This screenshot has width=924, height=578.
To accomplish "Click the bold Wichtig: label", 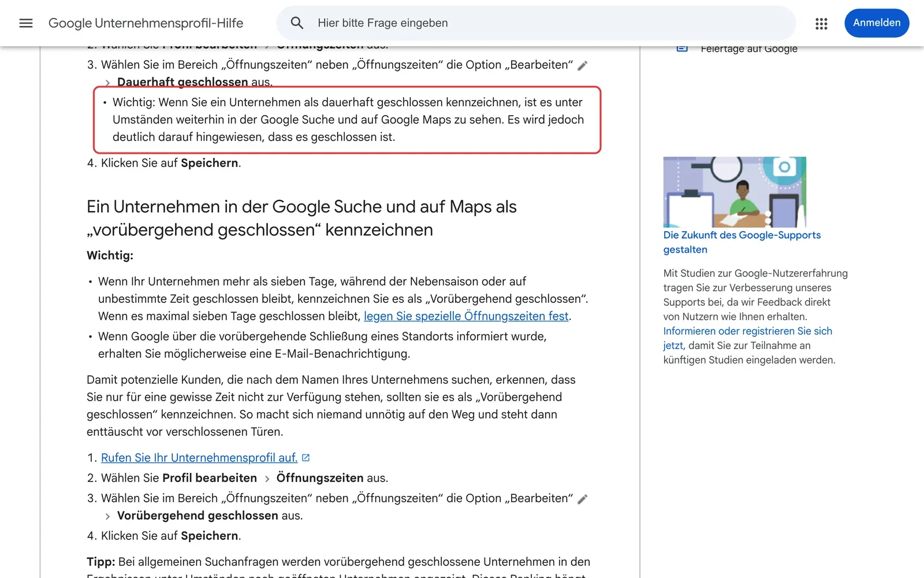I will 110,255.
